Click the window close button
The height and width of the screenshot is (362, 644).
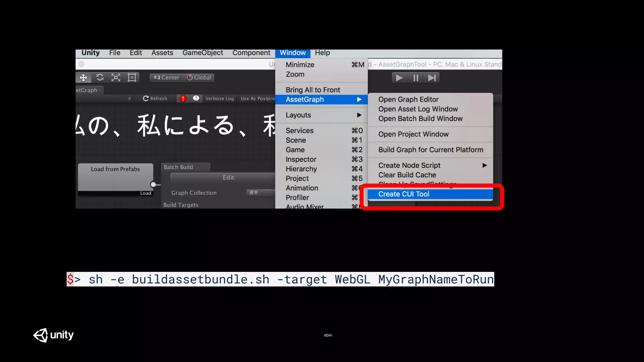tap(81, 64)
